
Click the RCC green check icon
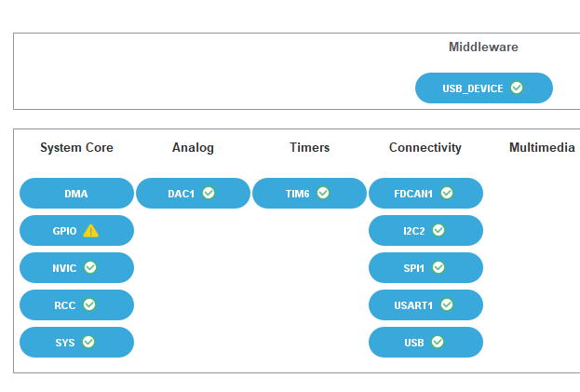point(89,304)
